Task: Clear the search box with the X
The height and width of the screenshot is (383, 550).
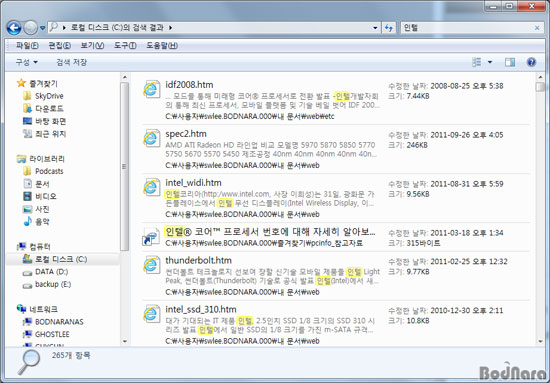Action: pyautogui.click(x=537, y=28)
